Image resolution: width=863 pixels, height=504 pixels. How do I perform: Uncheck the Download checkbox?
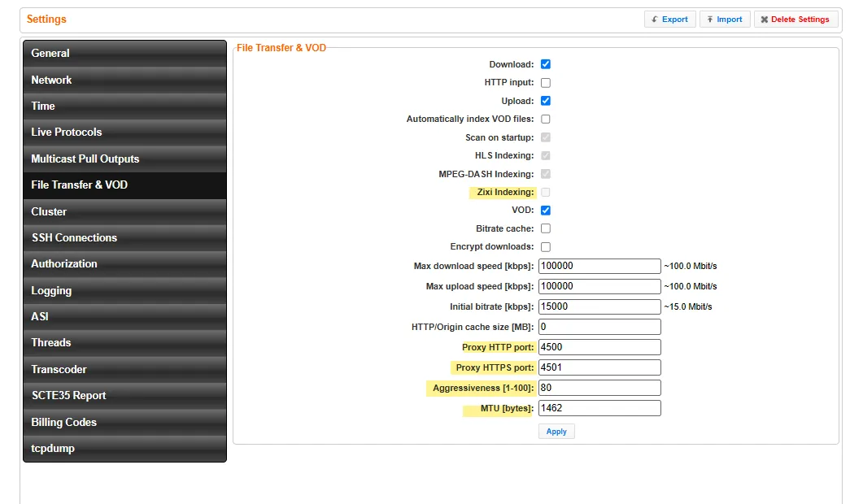546,64
